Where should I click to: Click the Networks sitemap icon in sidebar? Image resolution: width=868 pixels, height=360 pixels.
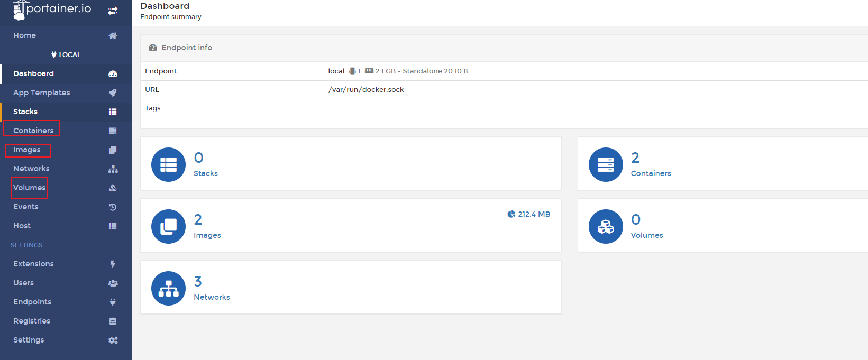click(113, 169)
